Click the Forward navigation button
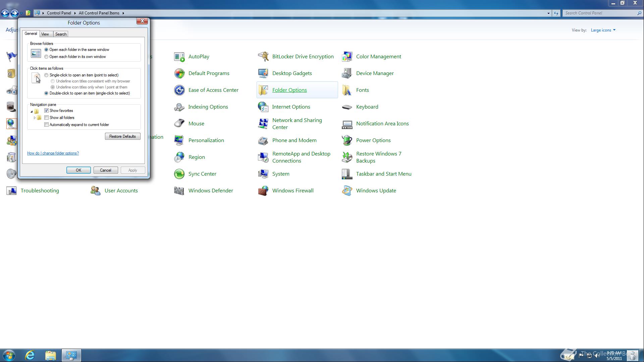The image size is (644, 362). [x=14, y=13]
